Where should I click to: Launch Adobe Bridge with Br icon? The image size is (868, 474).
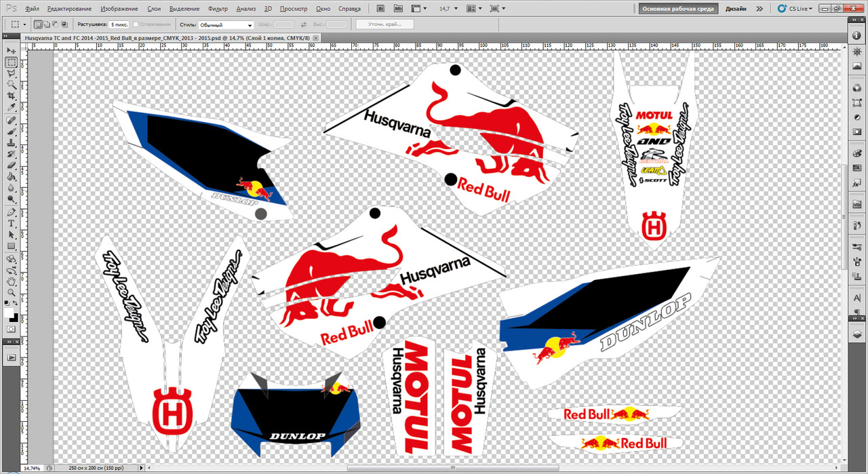click(381, 9)
